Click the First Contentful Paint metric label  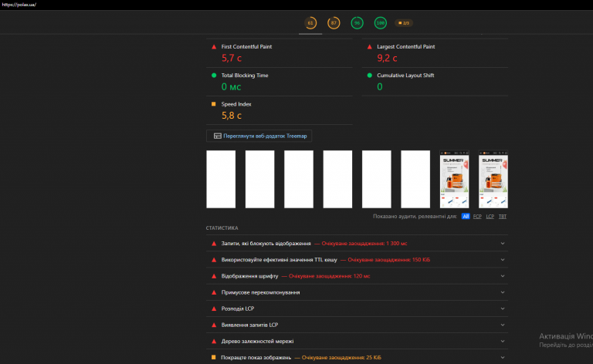(246, 47)
